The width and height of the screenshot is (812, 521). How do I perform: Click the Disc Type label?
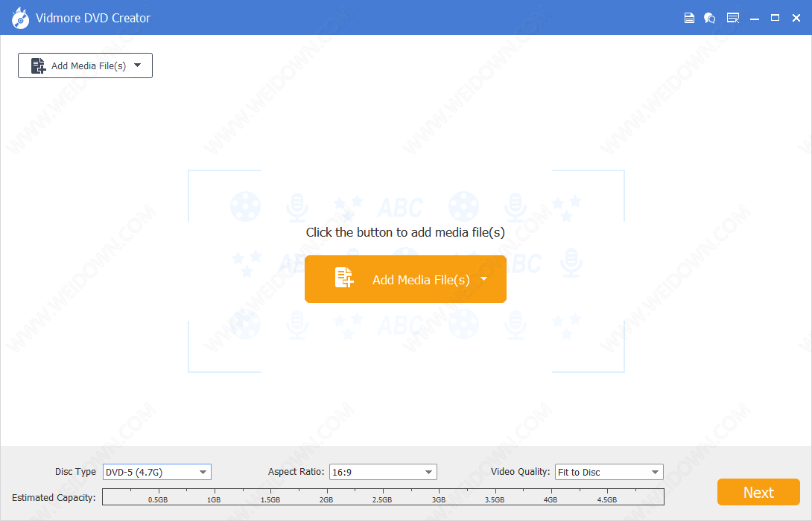(x=75, y=472)
